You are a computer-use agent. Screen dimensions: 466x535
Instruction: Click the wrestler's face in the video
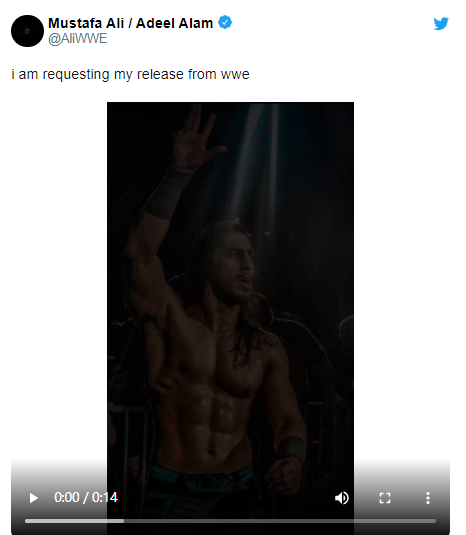241,270
